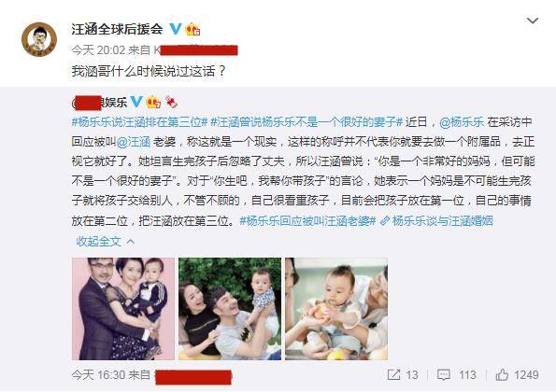The image size is (556, 392).
Task: Open the @杨乐乐 mention link
Action: (x=462, y=122)
